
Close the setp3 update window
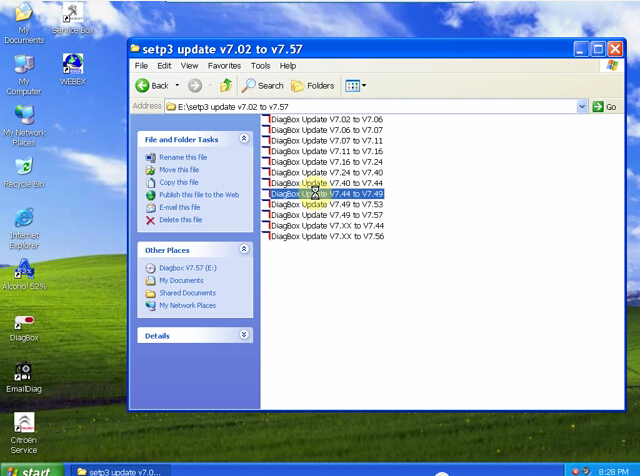click(x=615, y=49)
